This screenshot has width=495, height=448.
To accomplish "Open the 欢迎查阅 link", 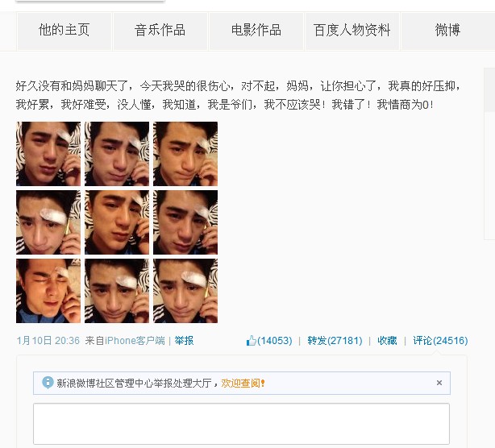I will click(242, 384).
